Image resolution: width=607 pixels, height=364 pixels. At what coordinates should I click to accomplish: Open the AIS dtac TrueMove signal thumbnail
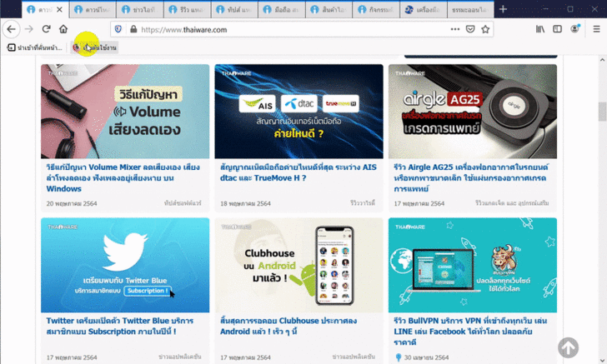point(298,112)
